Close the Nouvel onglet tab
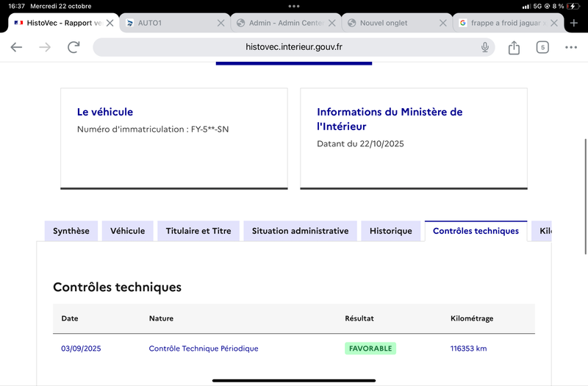The height and width of the screenshot is (386, 588). (443, 23)
